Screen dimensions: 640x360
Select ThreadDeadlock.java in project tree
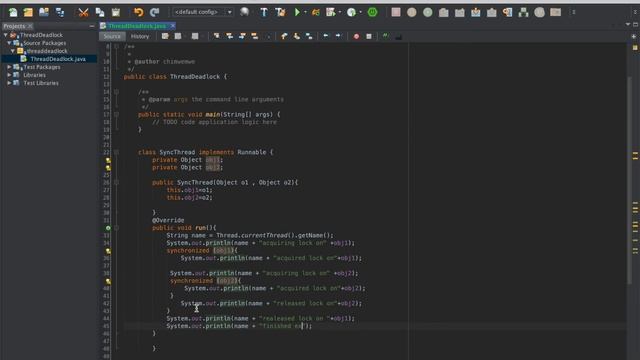[58, 59]
